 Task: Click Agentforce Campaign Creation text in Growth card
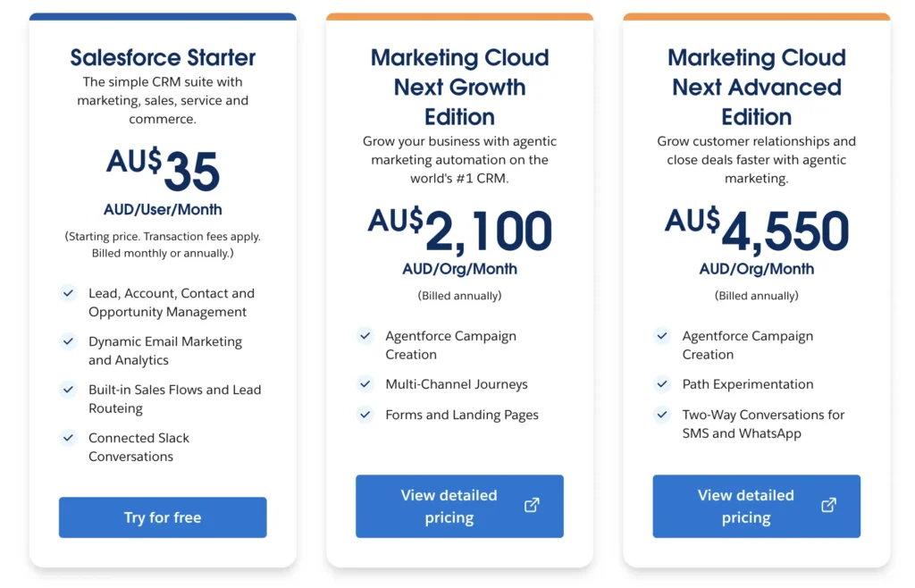click(x=450, y=345)
